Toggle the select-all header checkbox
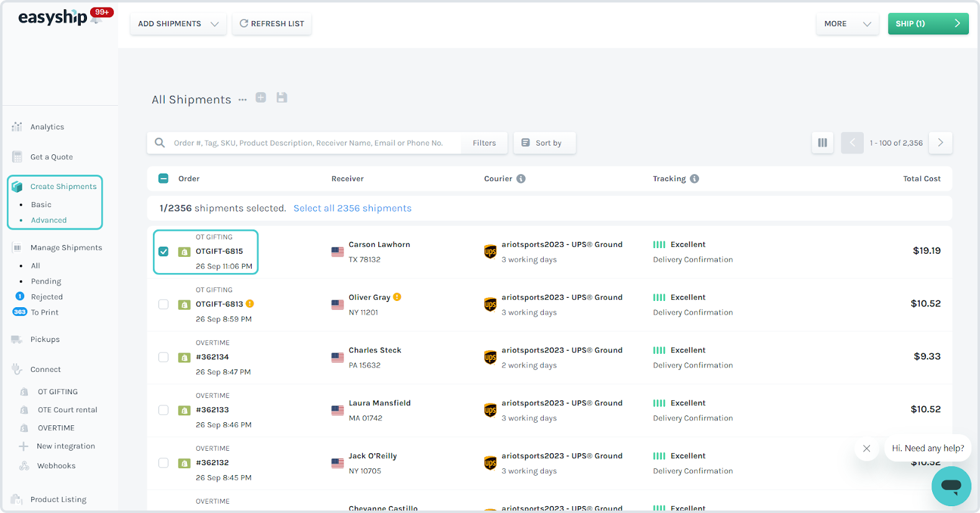 (x=163, y=178)
